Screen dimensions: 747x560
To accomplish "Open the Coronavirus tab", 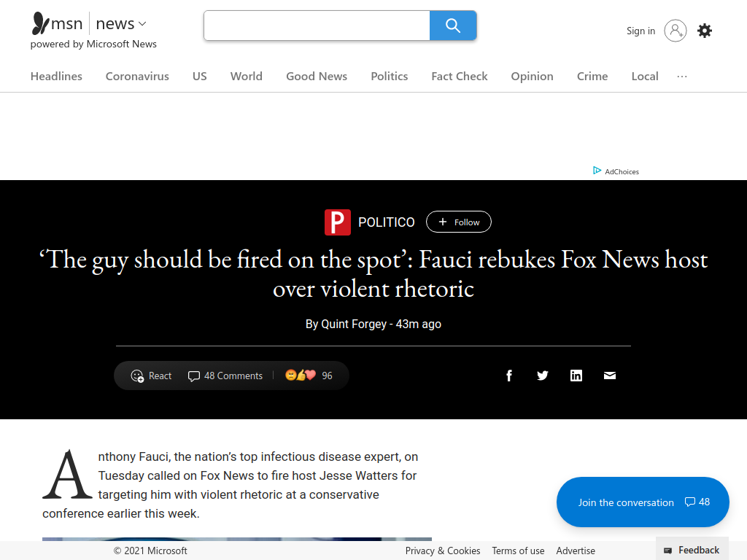I will (x=137, y=76).
